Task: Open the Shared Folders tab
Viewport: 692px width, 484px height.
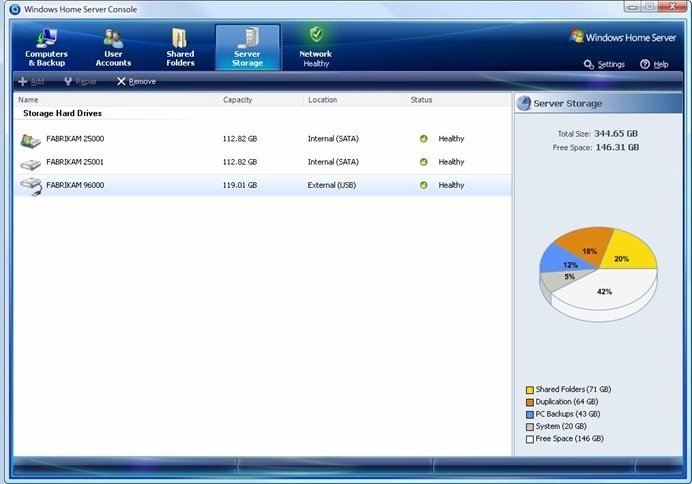Action: tap(180, 48)
